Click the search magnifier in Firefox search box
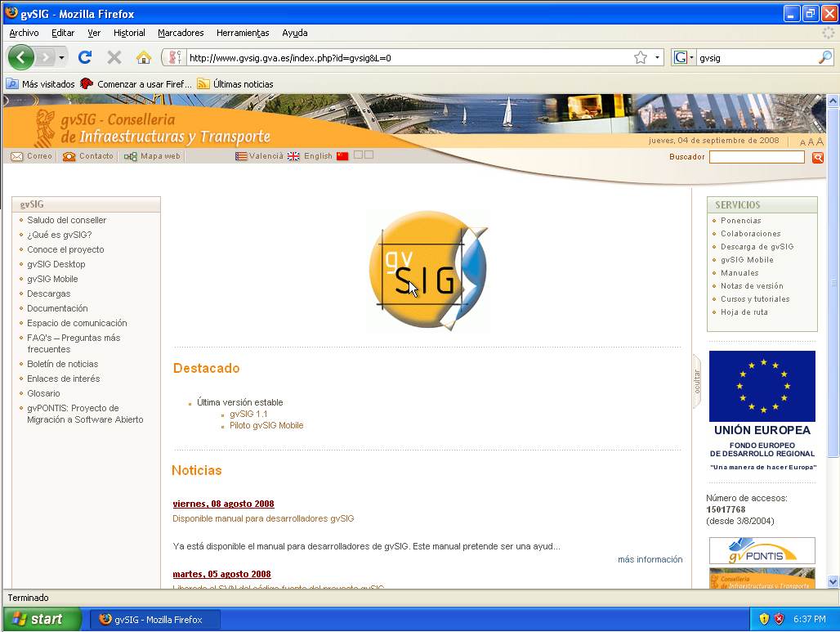The height and width of the screenshot is (632, 840). point(824,57)
